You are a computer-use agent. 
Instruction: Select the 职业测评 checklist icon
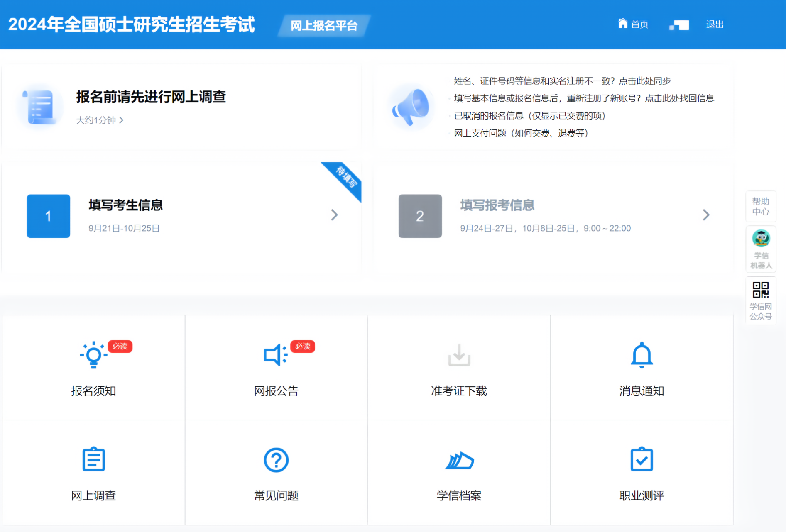[x=642, y=459]
